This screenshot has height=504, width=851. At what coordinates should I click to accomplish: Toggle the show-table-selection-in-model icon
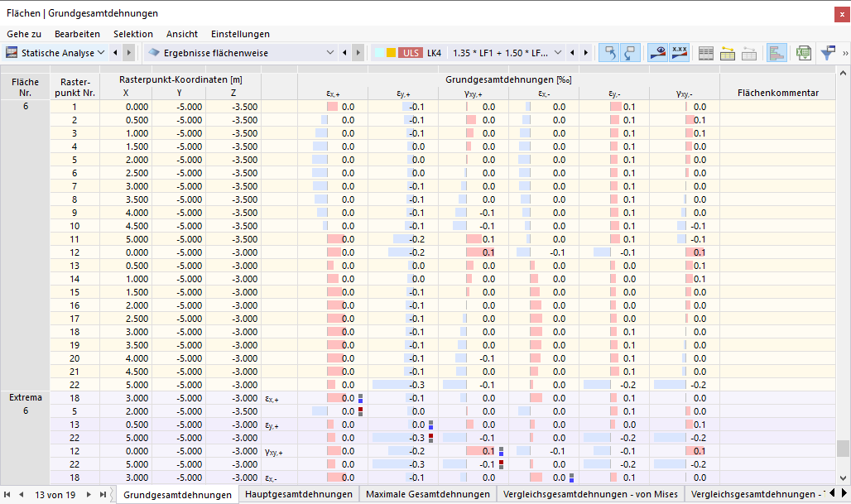pyautogui.click(x=630, y=53)
